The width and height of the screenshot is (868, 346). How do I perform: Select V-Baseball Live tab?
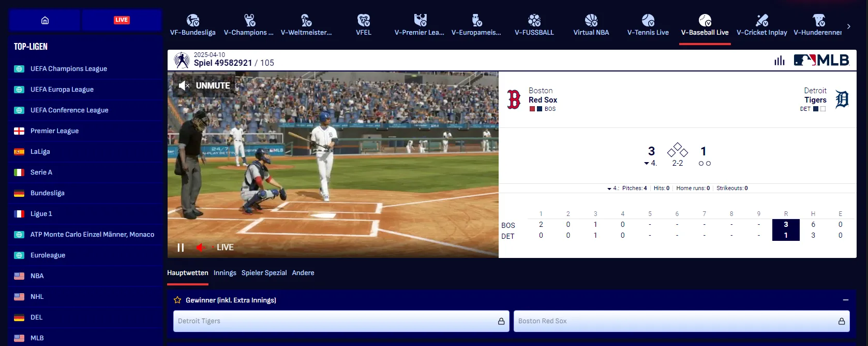pos(705,25)
